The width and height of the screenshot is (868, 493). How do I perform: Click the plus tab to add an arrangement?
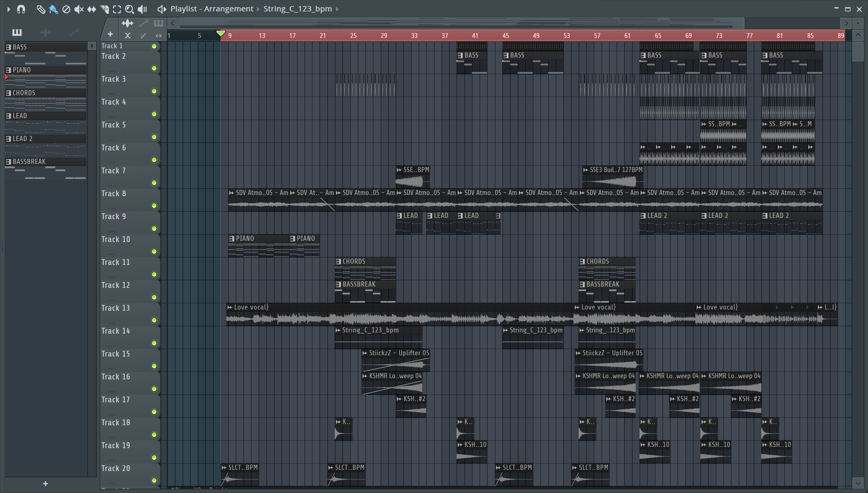click(110, 34)
